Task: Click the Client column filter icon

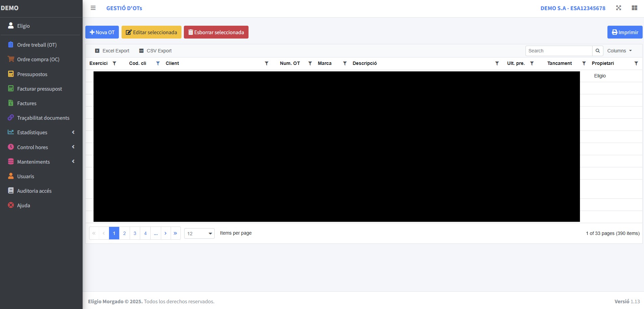Action: click(x=266, y=63)
